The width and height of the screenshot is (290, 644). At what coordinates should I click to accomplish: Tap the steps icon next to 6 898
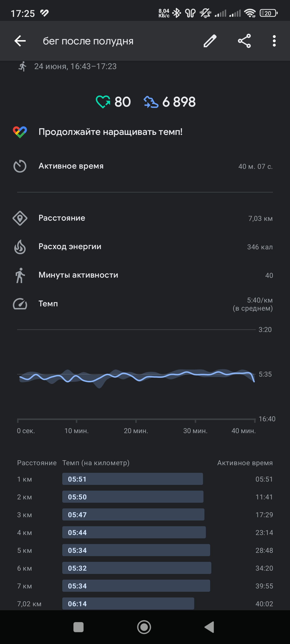click(151, 102)
